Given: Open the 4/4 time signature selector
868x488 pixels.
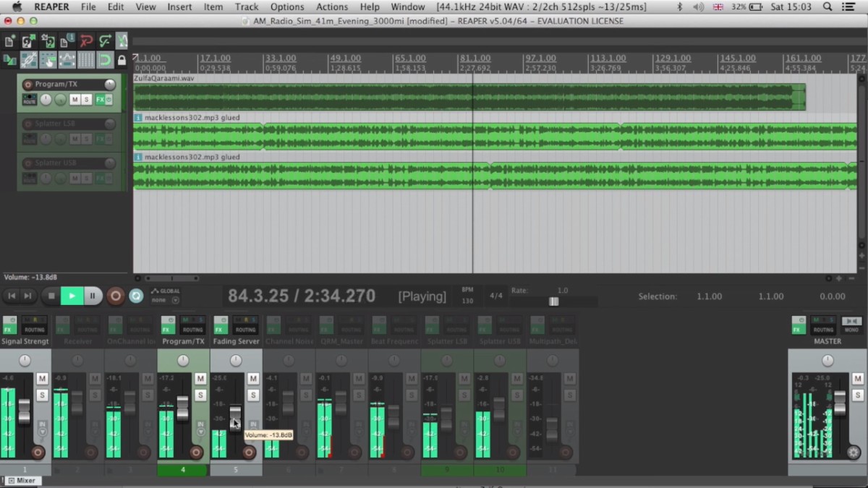Looking at the screenshot, I should (496, 296).
